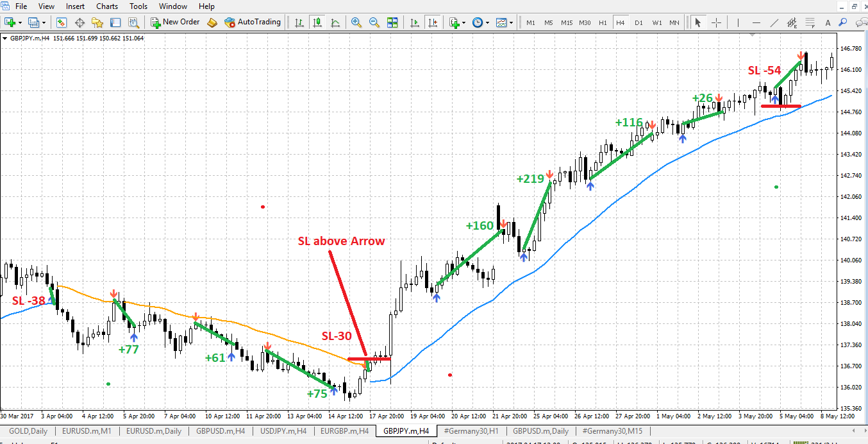Click the +219 profit label on chart
This screenshot has width=868, height=444.
530,179
